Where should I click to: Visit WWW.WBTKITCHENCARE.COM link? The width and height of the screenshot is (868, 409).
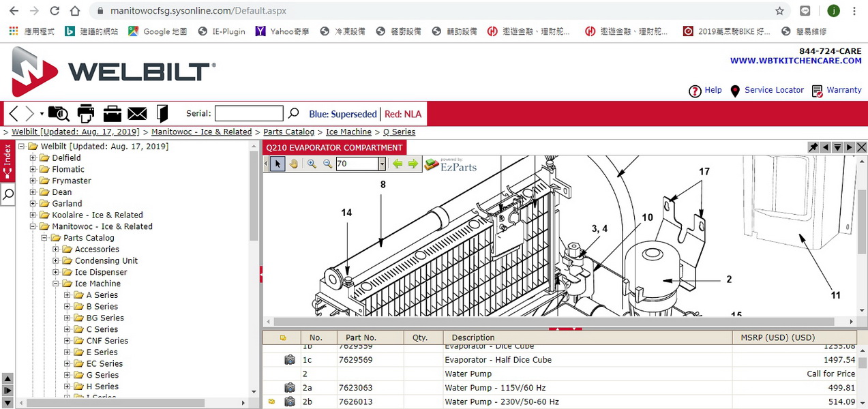click(x=796, y=61)
